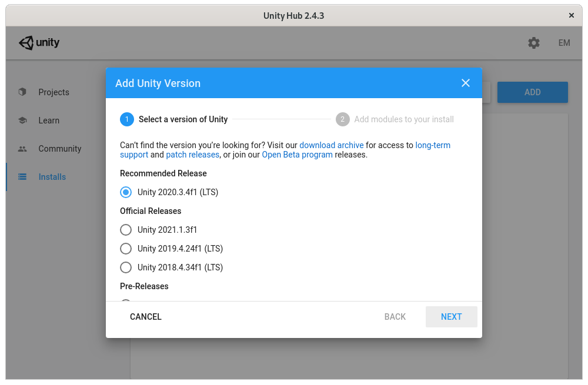Click step 2 Add modules indicator
Image resolution: width=588 pixels, height=385 pixels.
pos(342,119)
